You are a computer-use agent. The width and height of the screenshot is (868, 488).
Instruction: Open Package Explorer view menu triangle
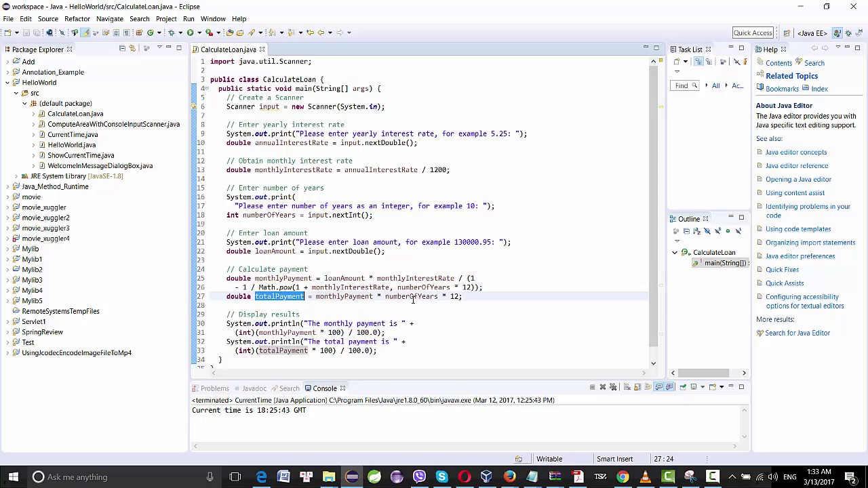tap(159, 48)
